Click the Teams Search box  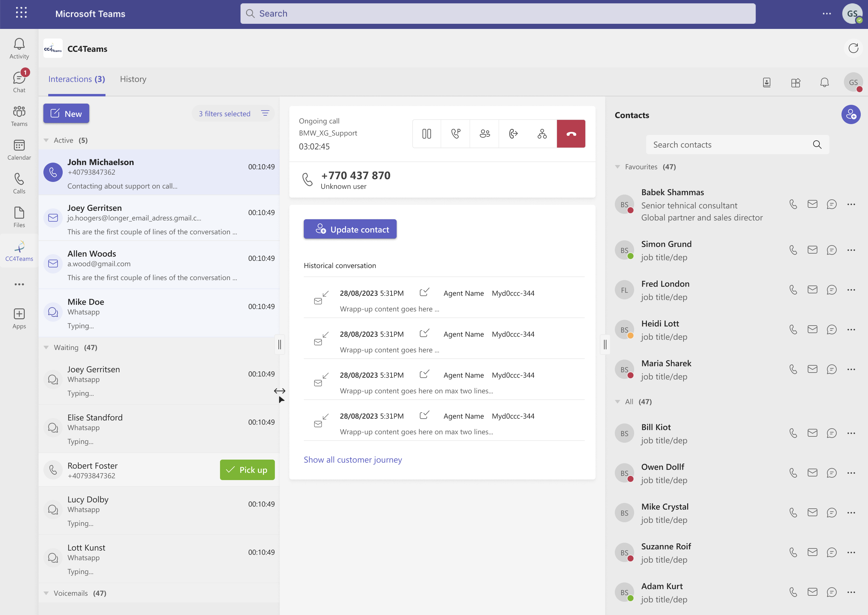498,14
